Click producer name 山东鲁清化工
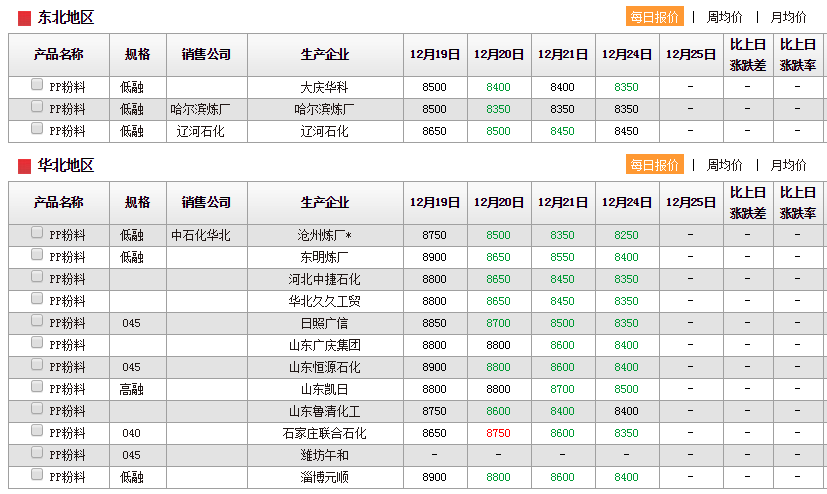This screenshot has height=494, width=827. (x=324, y=411)
